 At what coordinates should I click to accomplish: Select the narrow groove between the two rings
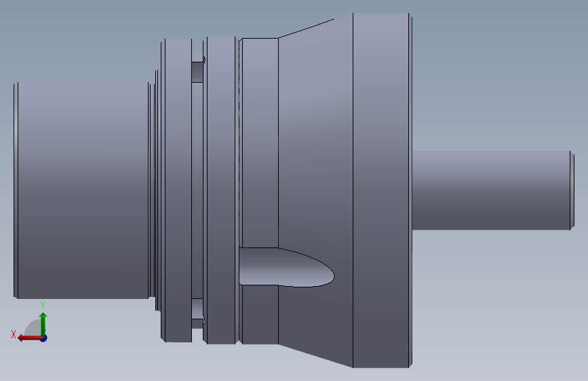click(x=197, y=190)
